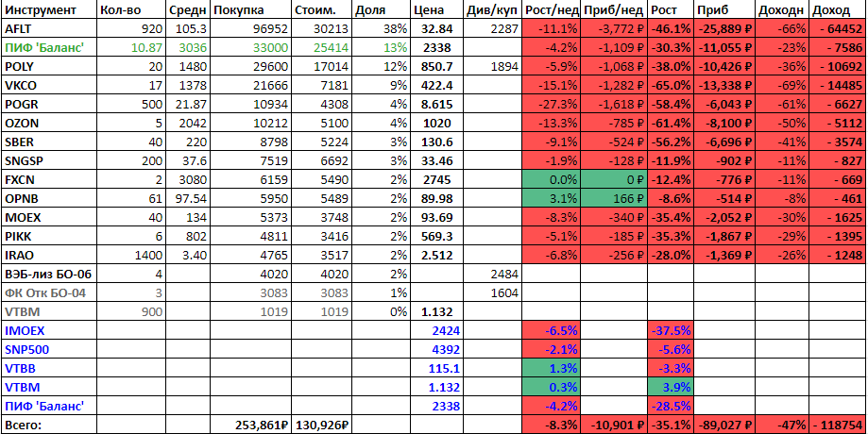Click the blue SNP500 index cell
This screenshot has height=434, width=868.
(x=49, y=350)
